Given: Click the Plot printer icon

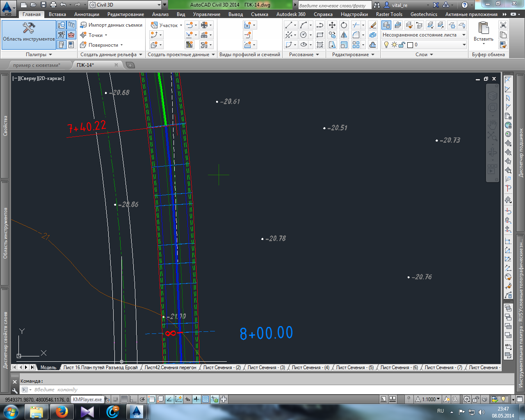Looking at the screenshot, I should [53, 5].
